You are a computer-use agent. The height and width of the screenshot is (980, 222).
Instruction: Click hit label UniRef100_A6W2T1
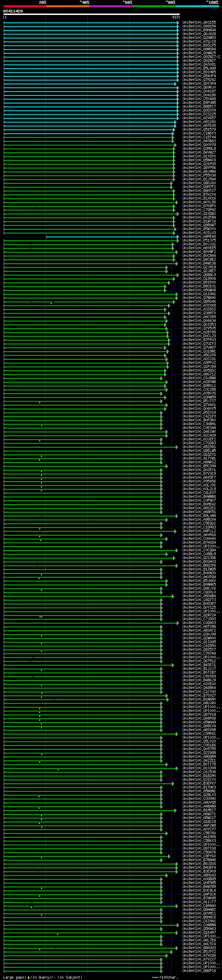[x=199, y=814]
